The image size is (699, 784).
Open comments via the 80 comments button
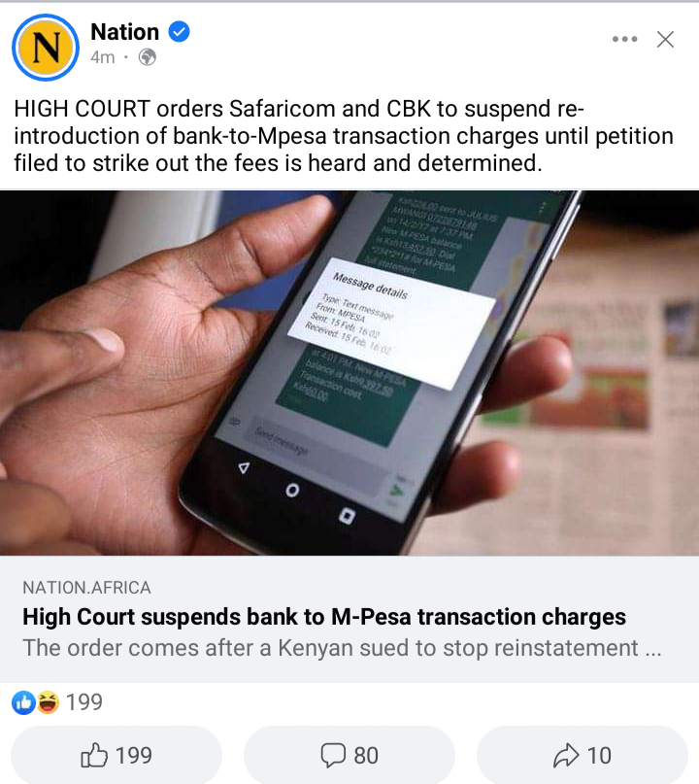pyautogui.click(x=349, y=755)
